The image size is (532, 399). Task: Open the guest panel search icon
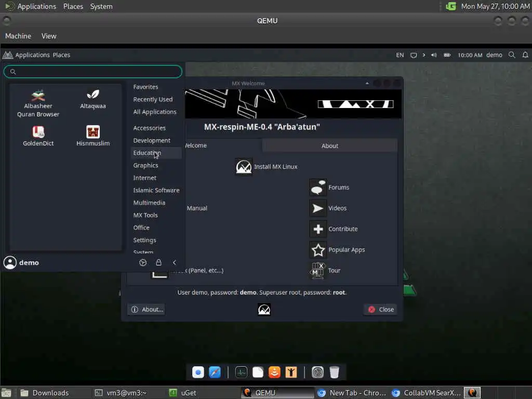[512, 55]
